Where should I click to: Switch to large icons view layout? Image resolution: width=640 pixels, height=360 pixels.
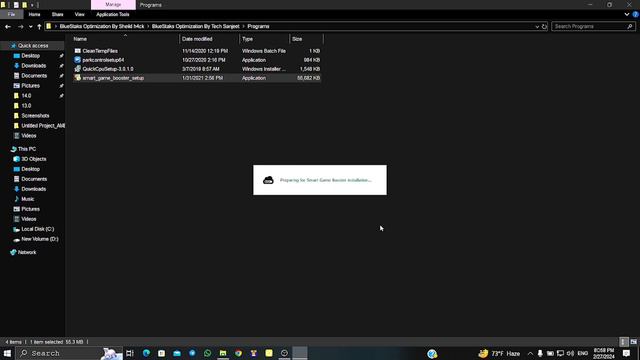633,342
